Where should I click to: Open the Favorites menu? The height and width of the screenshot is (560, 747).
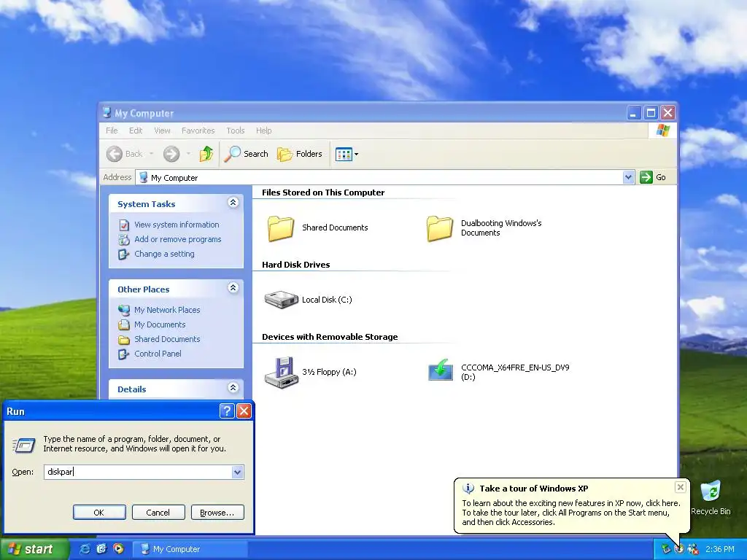coord(198,131)
